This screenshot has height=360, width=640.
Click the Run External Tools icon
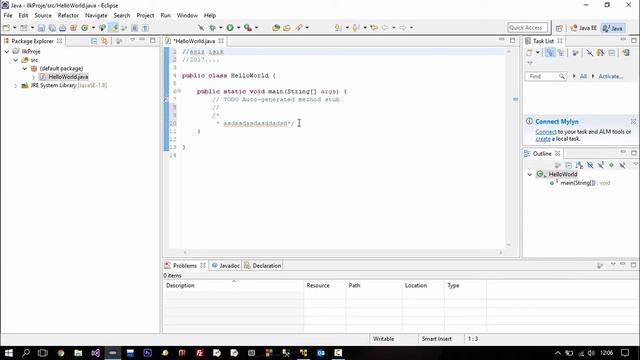tap(248, 28)
